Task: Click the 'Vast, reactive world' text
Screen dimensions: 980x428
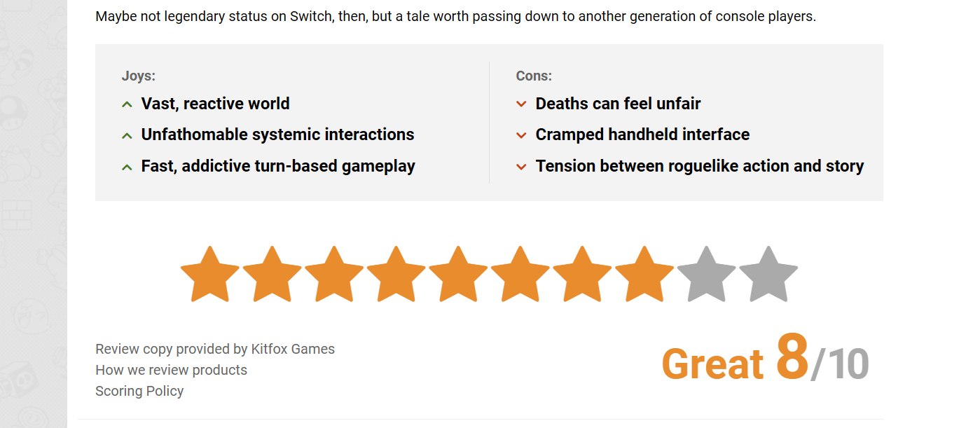Action: point(215,104)
